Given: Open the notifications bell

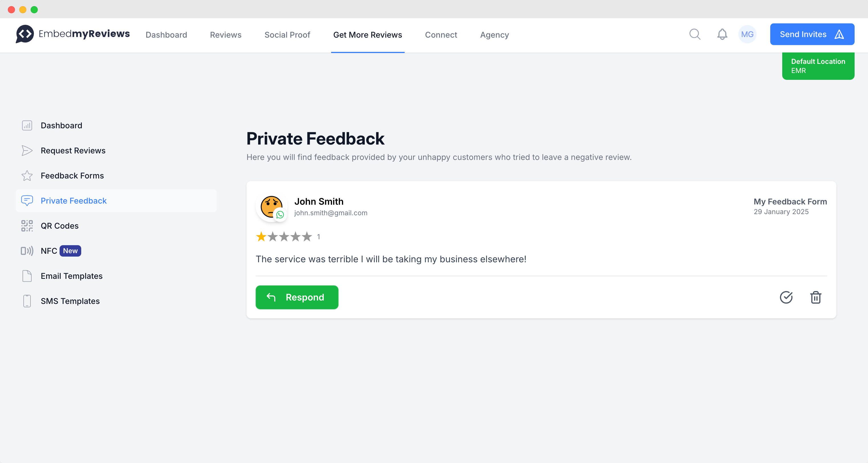Looking at the screenshot, I should tap(722, 34).
